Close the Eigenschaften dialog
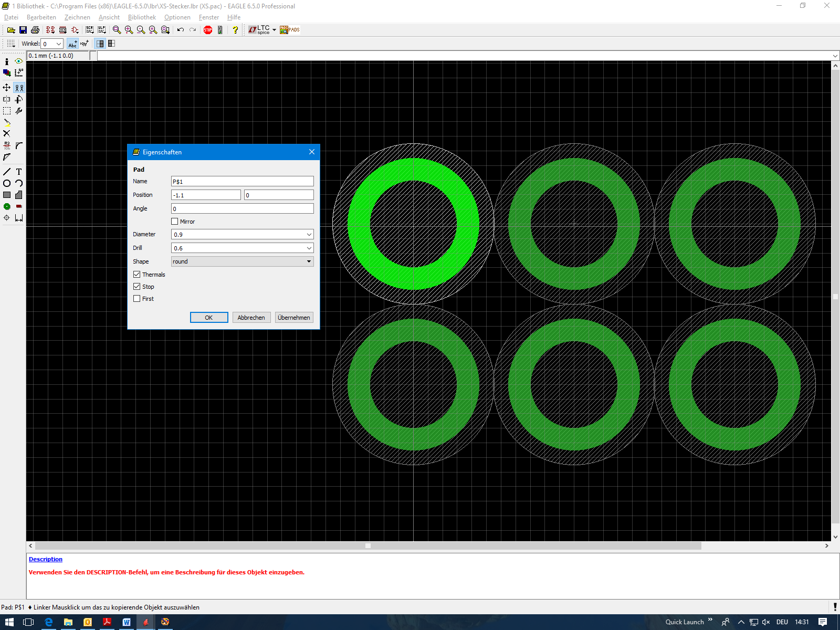 (312, 152)
